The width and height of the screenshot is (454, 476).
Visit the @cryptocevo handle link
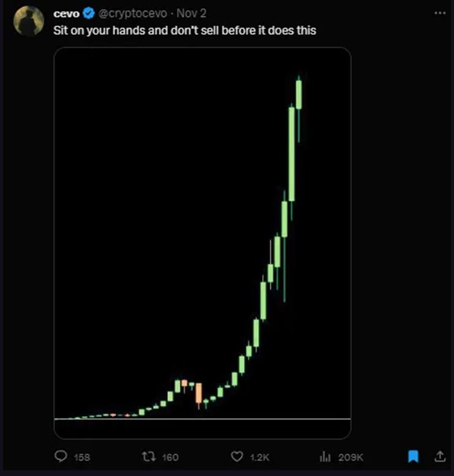coord(132,13)
